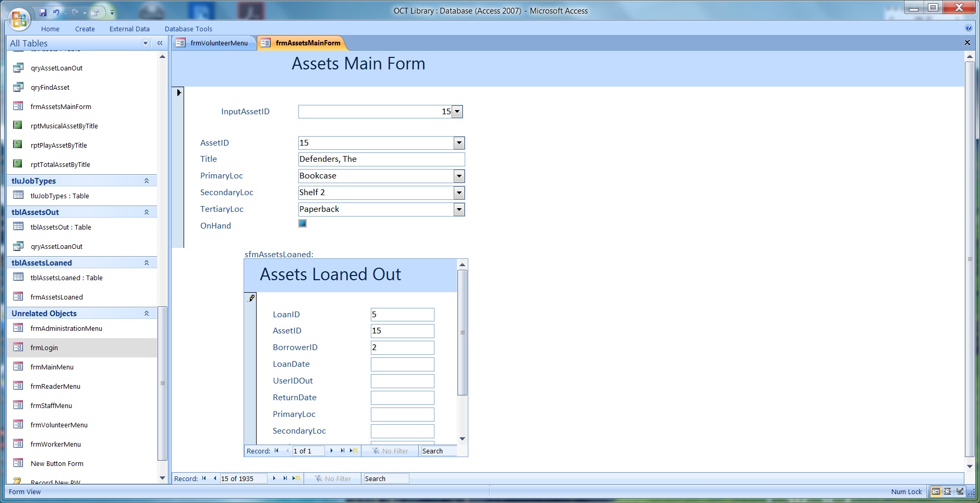Expand the TertiaryLoc Paperback dropdown
The height and width of the screenshot is (503, 980).
pyautogui.click(x=459, y=209)
